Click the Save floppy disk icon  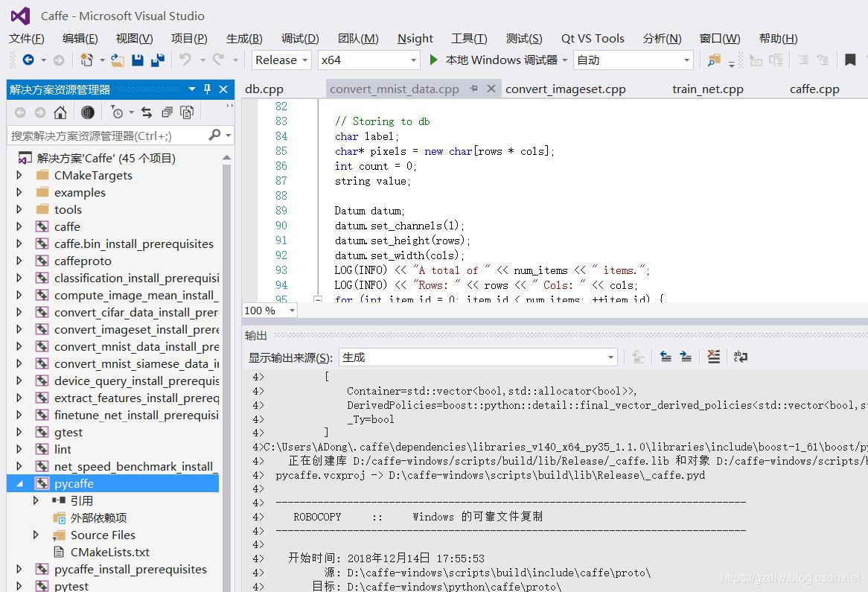[138, 60]
